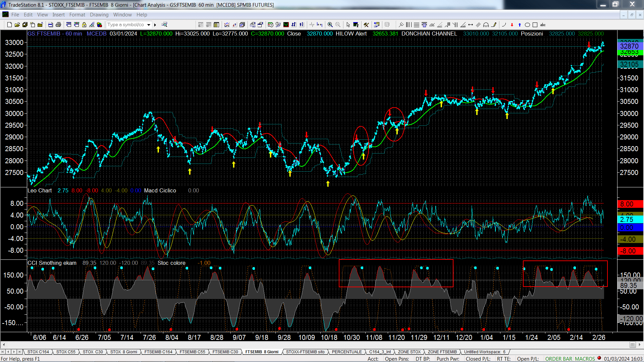644x362 pixels.
Task: Open the File menu
Action: click(x=15, y=14)
